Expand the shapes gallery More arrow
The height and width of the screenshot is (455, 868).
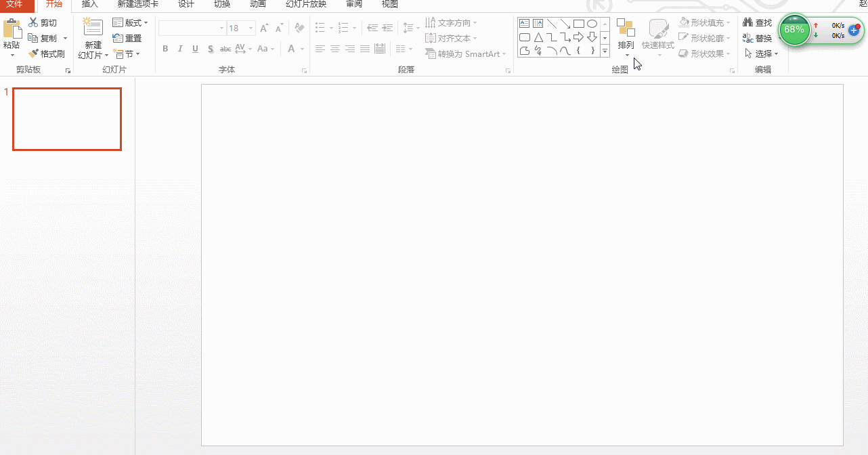pos(605,50)
